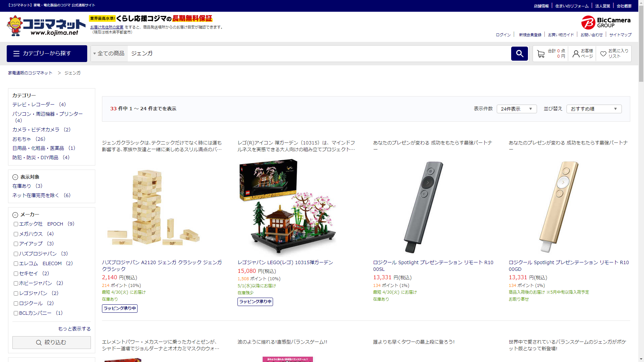Open the LEGO 禅ガーデン product image
Image resolution: width=644 pixels, height=362 pixels.
click(x=287, y=206)
